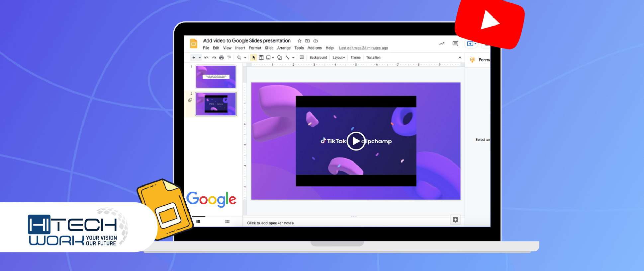Select the arrow cursor Select tool
Viewport: 644px width, 271px height.
coord(254,57)
